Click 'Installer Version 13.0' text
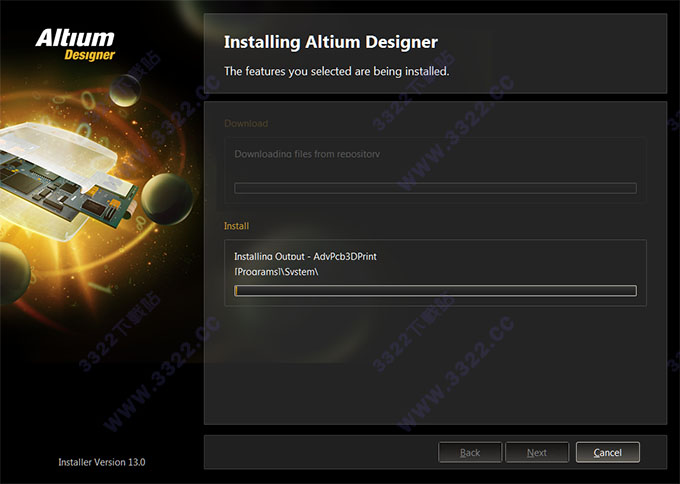This screenshot has width=680, height=484. (102, 462)
